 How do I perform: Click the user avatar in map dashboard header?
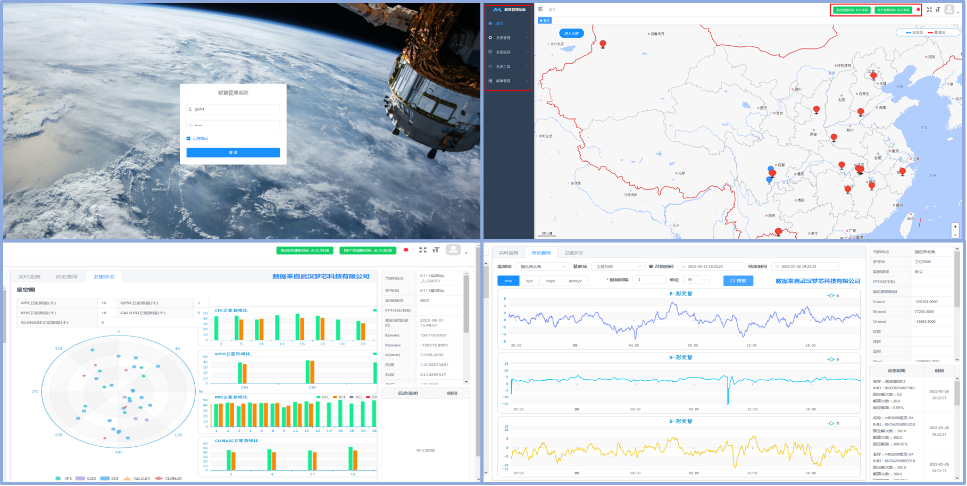949,9
